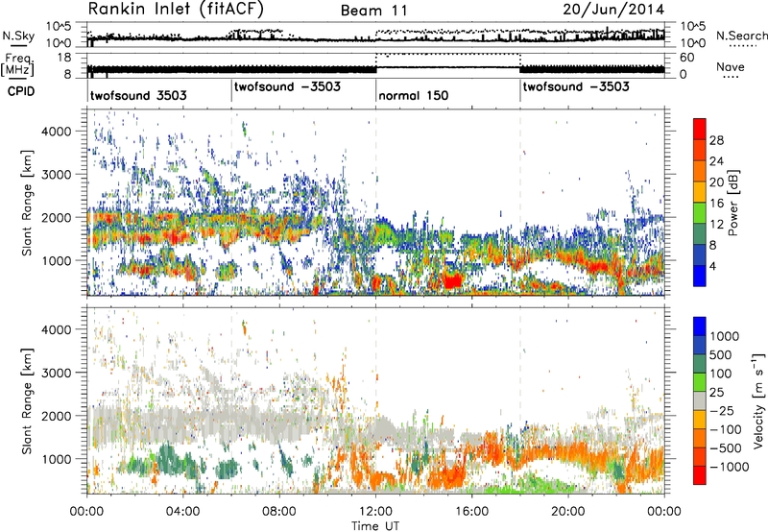Select the '60' Nave axis tick label

pos(687,58)
